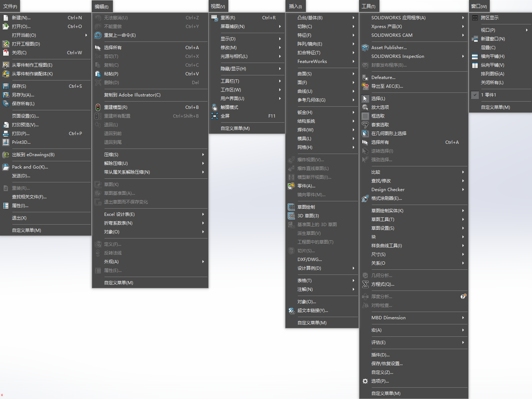Click the 方程式 sigma icon
Image resolution: width=532 pixels, height=399 pixels.
365,284
